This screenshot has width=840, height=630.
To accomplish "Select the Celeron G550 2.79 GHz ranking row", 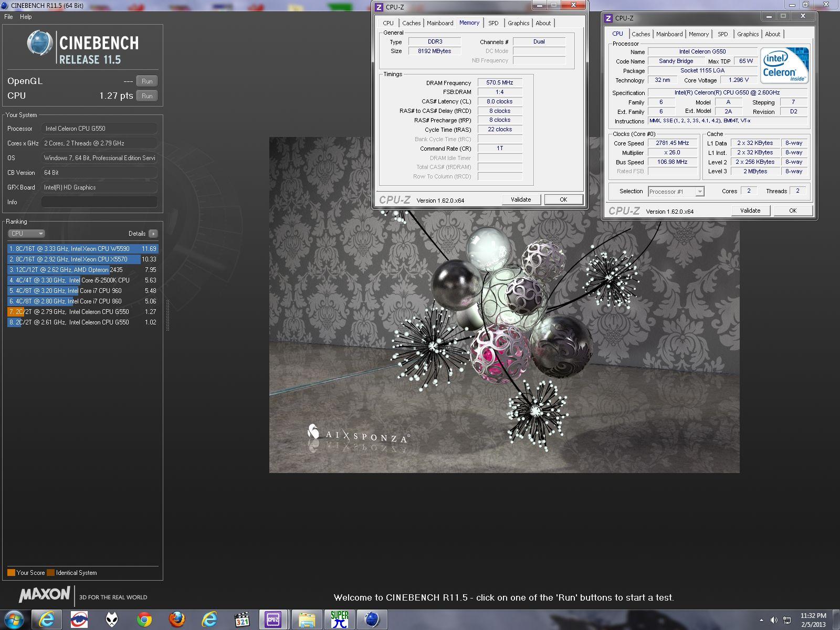I will tap(82, 312).
